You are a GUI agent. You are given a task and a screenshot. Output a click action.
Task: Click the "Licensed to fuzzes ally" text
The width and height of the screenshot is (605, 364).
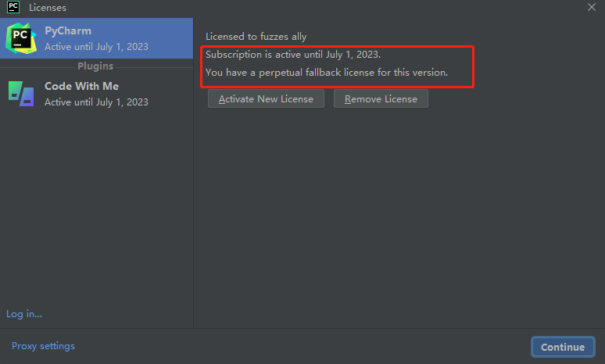point(256,37)
